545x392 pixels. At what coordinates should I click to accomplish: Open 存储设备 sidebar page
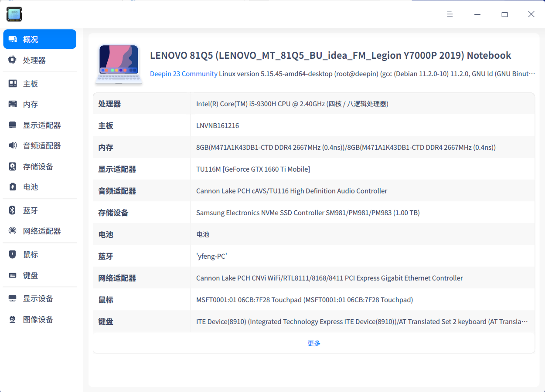40,166
